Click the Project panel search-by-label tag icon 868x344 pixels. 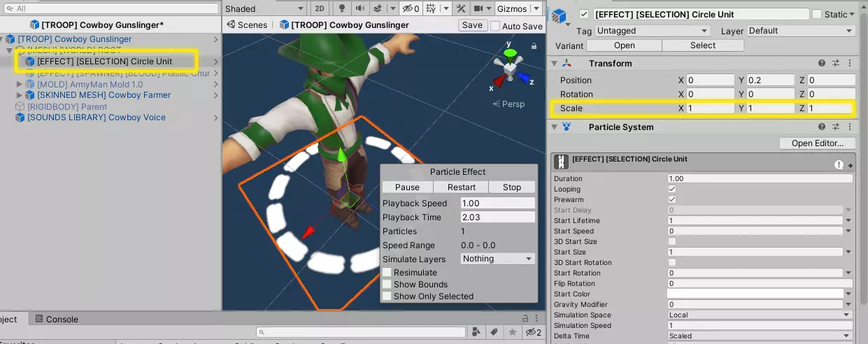(x=494, y=331)
